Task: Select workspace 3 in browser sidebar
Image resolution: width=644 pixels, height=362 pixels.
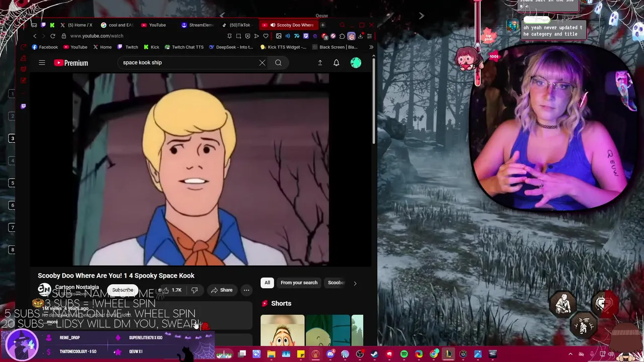Action: click(x=13, y=138)
